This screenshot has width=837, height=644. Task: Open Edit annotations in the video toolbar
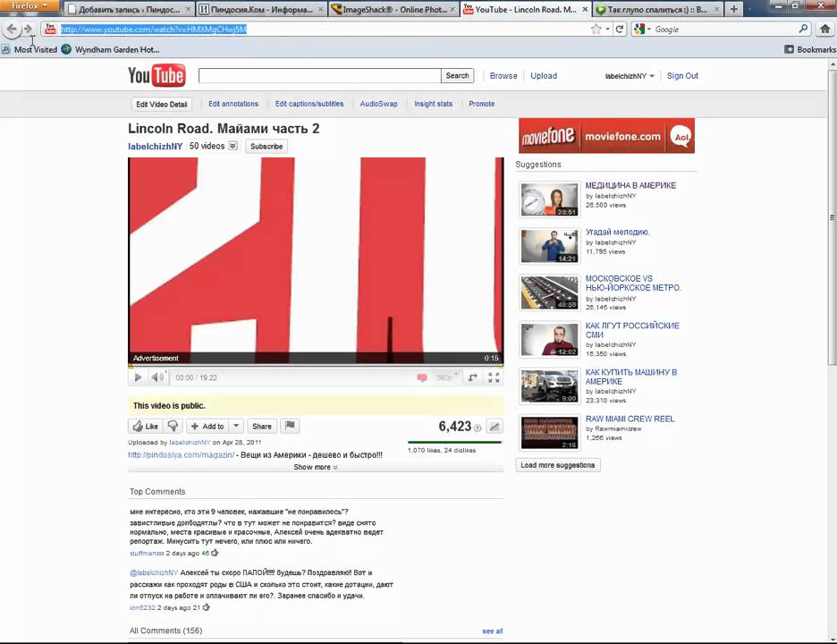[x=233, y=104]
